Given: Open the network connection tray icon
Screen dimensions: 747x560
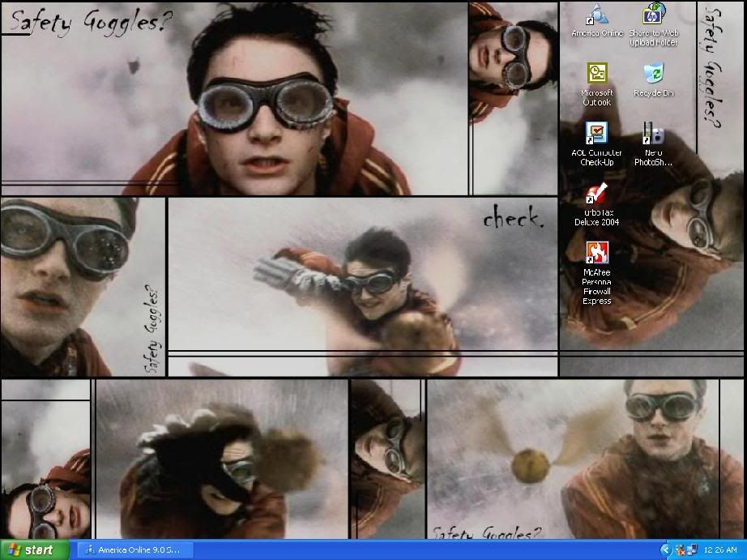Looking at the screenshot, I should tap(691, 550).
